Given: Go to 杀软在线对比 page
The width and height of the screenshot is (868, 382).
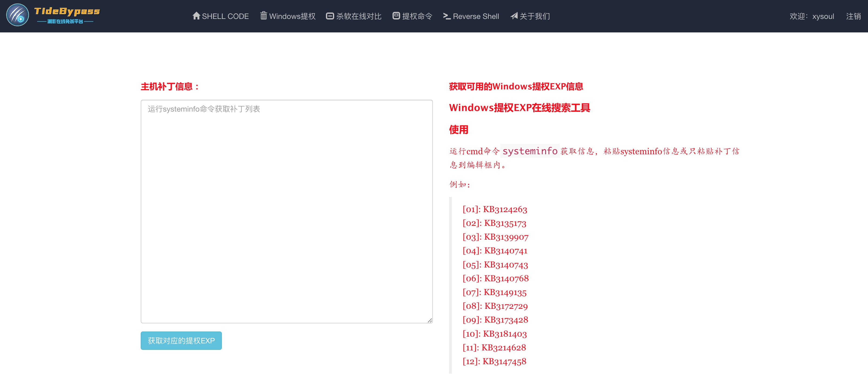Looking at the screenshot, I should click(x=359, y=16).
